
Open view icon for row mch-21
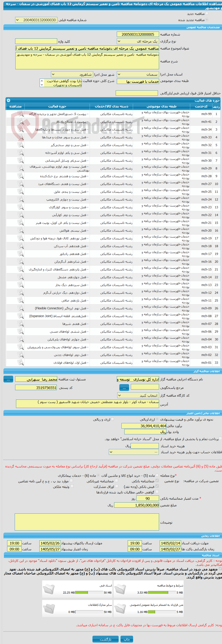tap(20, 223)
